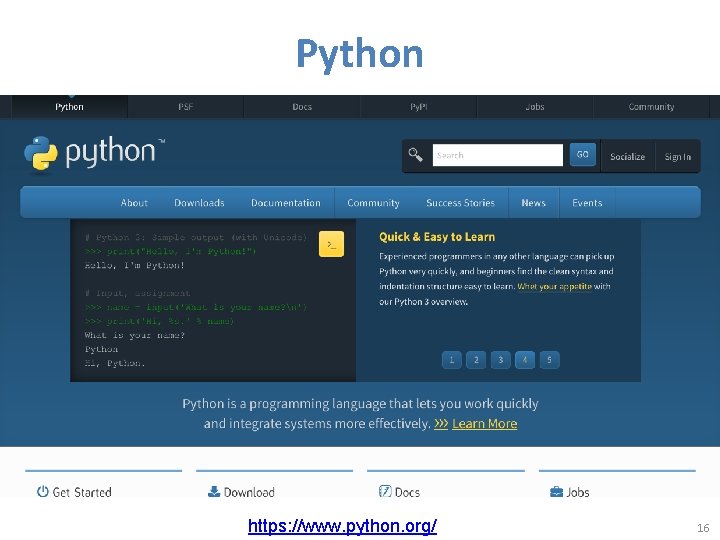The height and width of the screenshot is (540, 720).
Task: Click the GO search button
Action: tap(582, 154)
